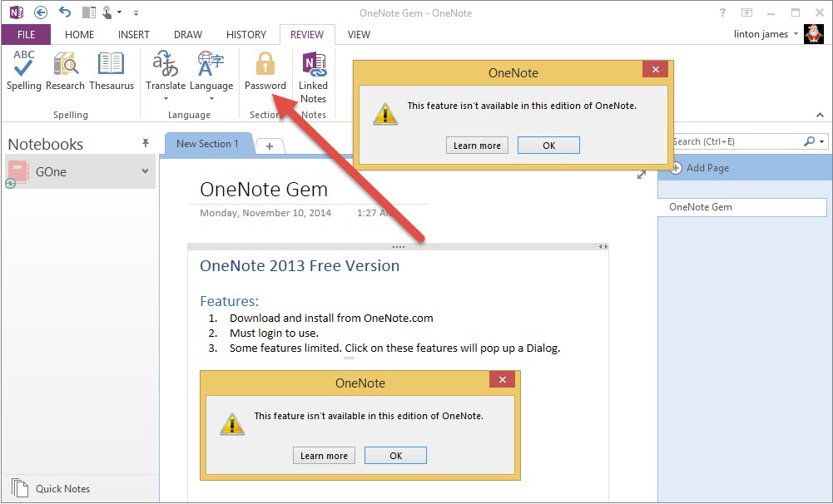Close the top OneNote dialog
Viewport: 833px width, 504px height.
[656, 69]
